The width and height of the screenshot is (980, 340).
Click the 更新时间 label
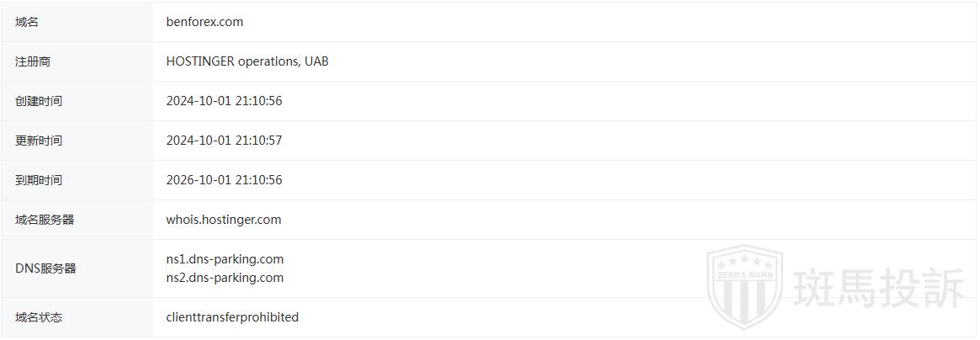pyautogui.click(x=39, y=141)
